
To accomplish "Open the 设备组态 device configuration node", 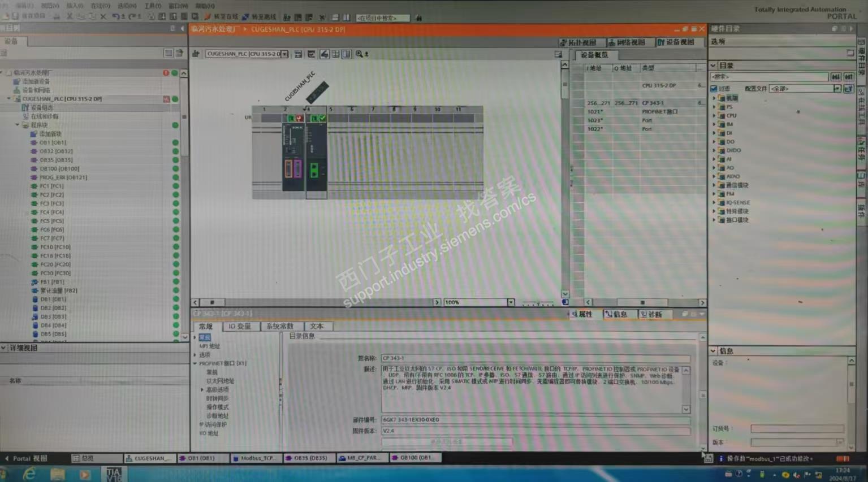I will 41,107.
